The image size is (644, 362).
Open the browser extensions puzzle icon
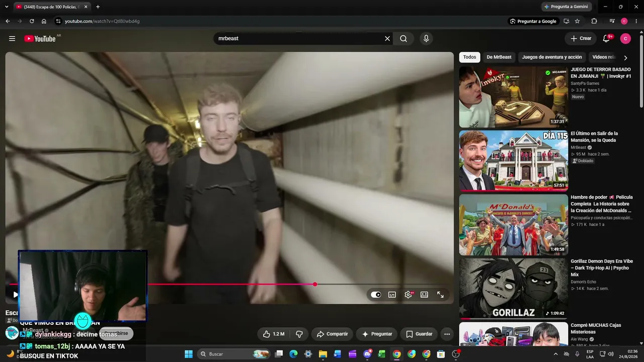[x=594, y=21]
